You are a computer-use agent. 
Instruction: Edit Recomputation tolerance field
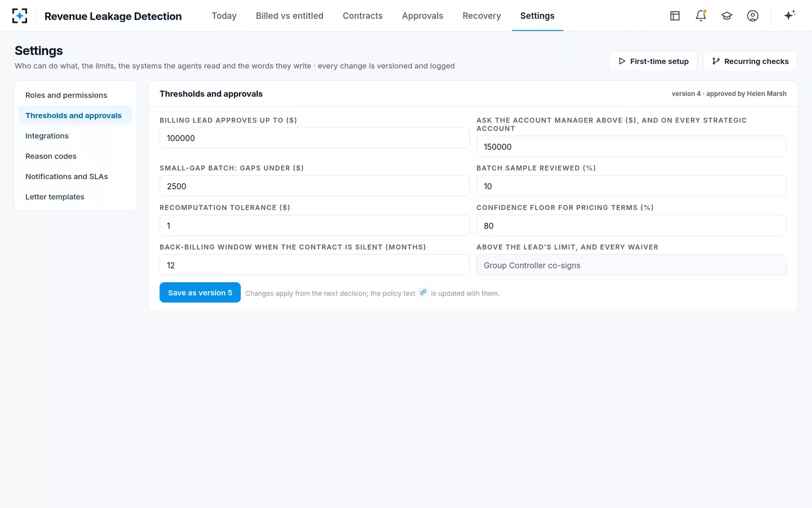[315, 225]
